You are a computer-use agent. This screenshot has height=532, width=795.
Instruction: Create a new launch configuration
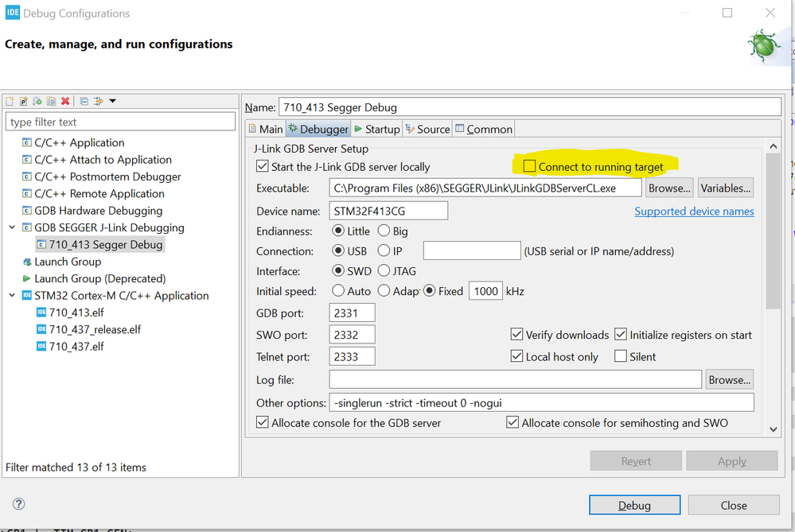click(10, 101)
